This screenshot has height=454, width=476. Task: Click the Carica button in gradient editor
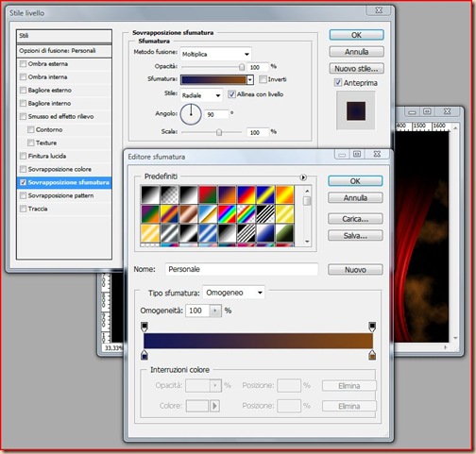pyautogui.click(x=355, y=219)
